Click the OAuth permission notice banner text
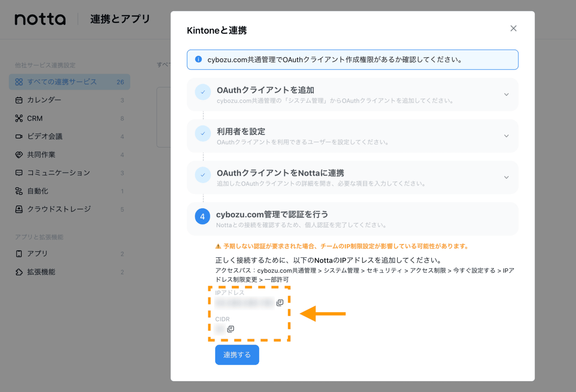The image size is (576, 392). [335, 60]
